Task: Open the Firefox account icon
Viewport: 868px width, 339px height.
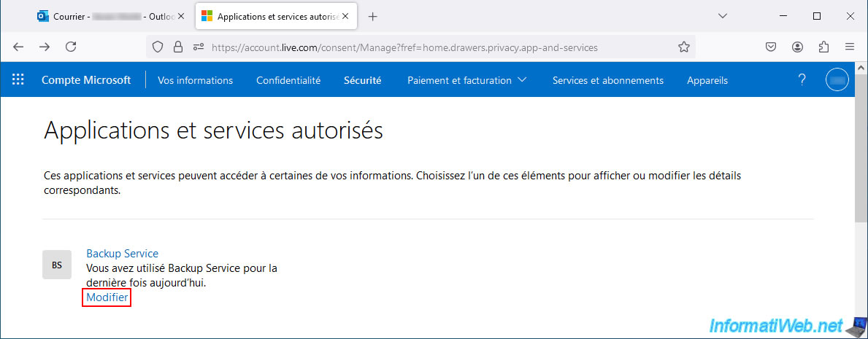Action: [x=797, y=47]
